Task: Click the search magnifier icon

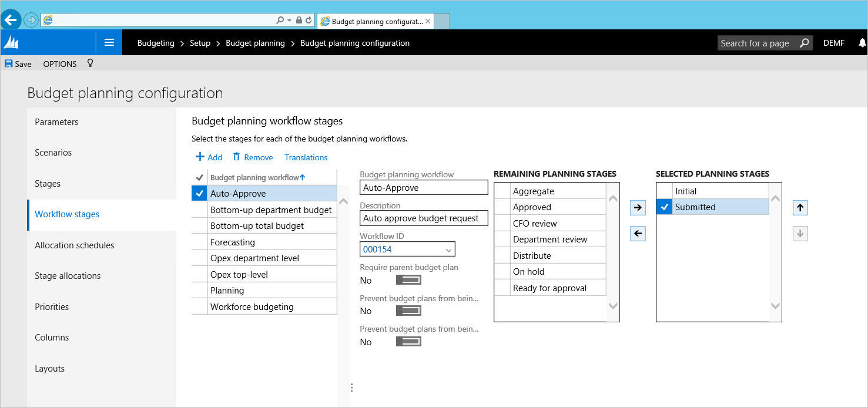Action: point(804,43)
